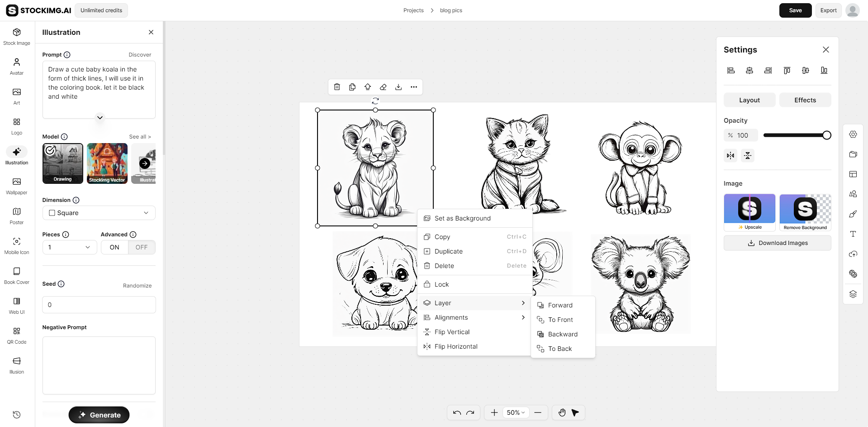Screen dimensions: 868x427
Task: Expand the Pieces dropdown
Action: tap(69, 247)
